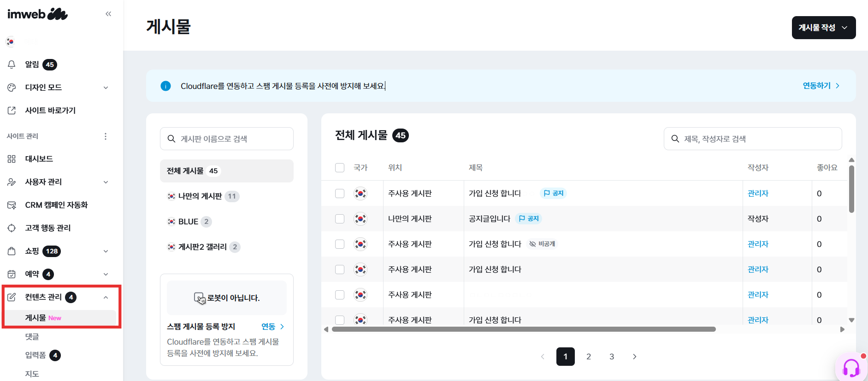This screenshot has width=868, height=381.
Task: Click post title 공지글입니다
Action: tap(490, 219)
